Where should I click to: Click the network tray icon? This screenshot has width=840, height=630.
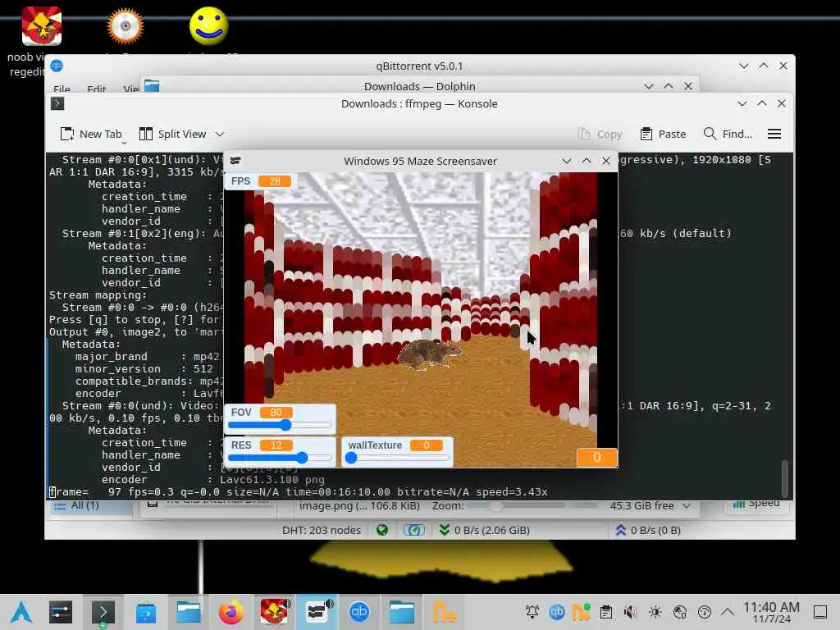tap(680, 612)
